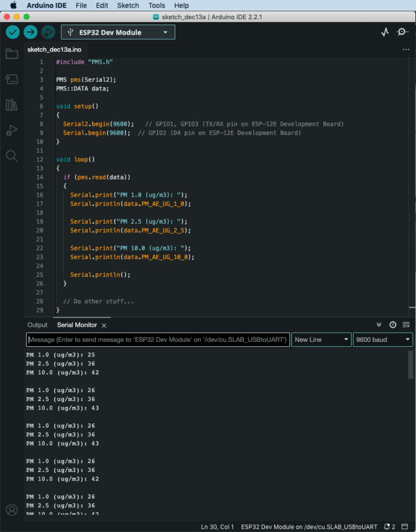
Task: Click the serial message input field
Action: click(158, 340)
